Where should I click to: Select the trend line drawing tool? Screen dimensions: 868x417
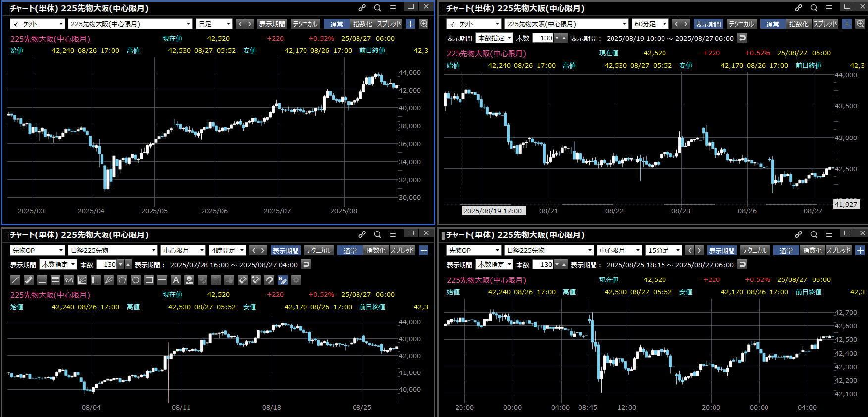[x=15, y=280]
